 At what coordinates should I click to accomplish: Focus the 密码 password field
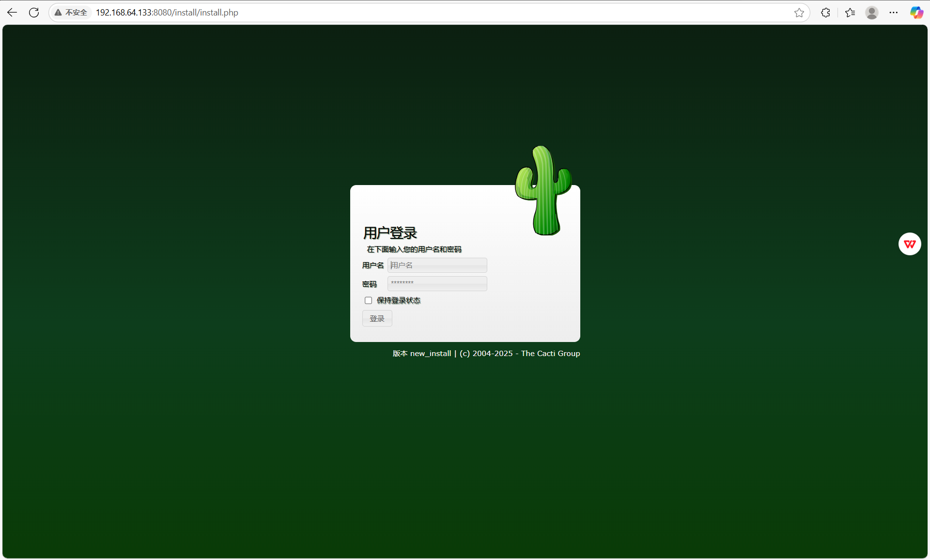pyautogui.click(x=437, y=283)
